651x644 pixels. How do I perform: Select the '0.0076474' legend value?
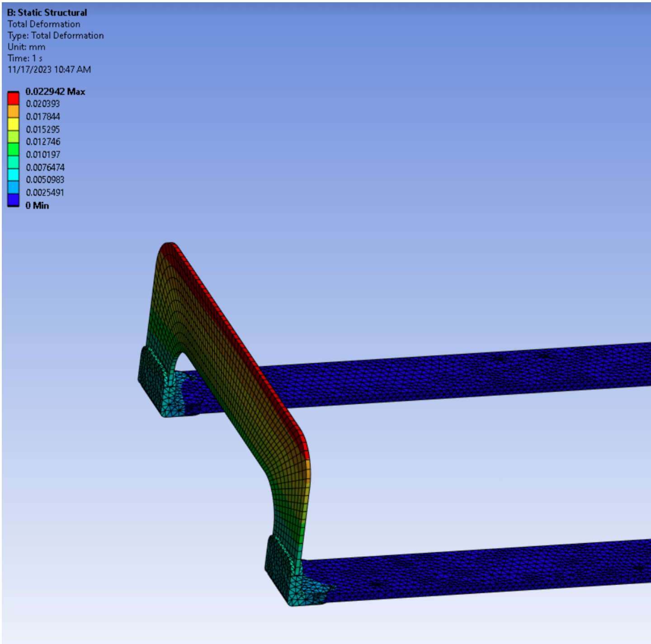pos(45,167)
